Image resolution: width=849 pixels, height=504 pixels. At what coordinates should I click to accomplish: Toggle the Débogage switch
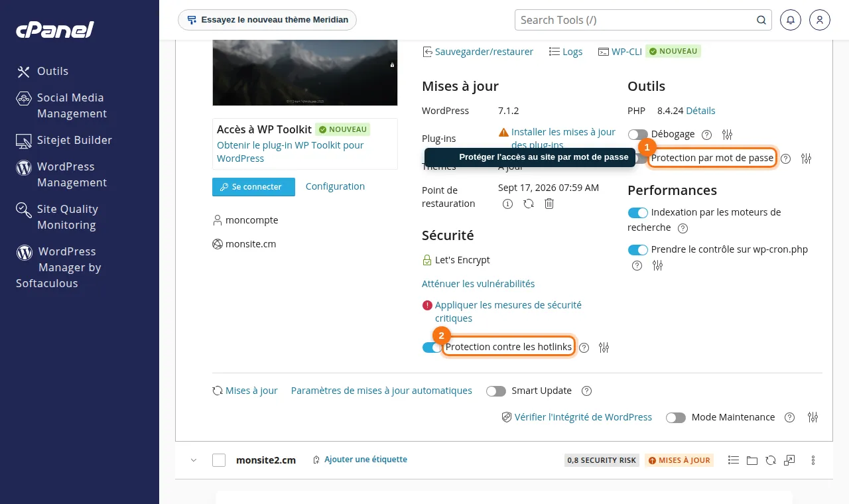point(638,135)
